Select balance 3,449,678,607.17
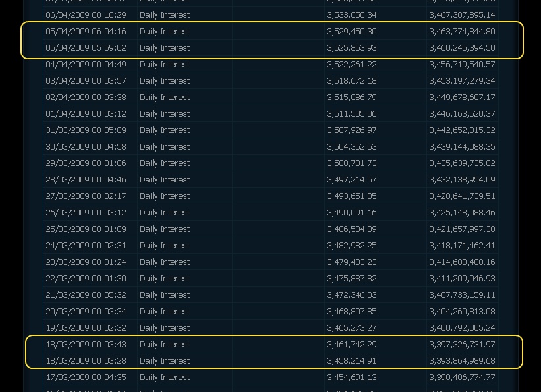The width and height of the screenshot is (541, 392). [x=462, y=98]
